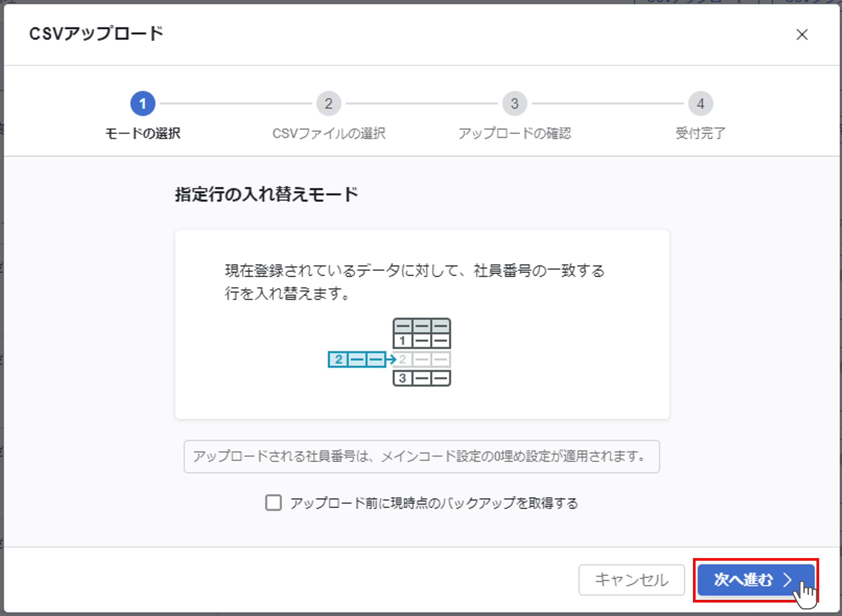Enable the backup-before-upload checkbox
The height and width of the screenshot is (616, 842).
[x=273, y=503]
